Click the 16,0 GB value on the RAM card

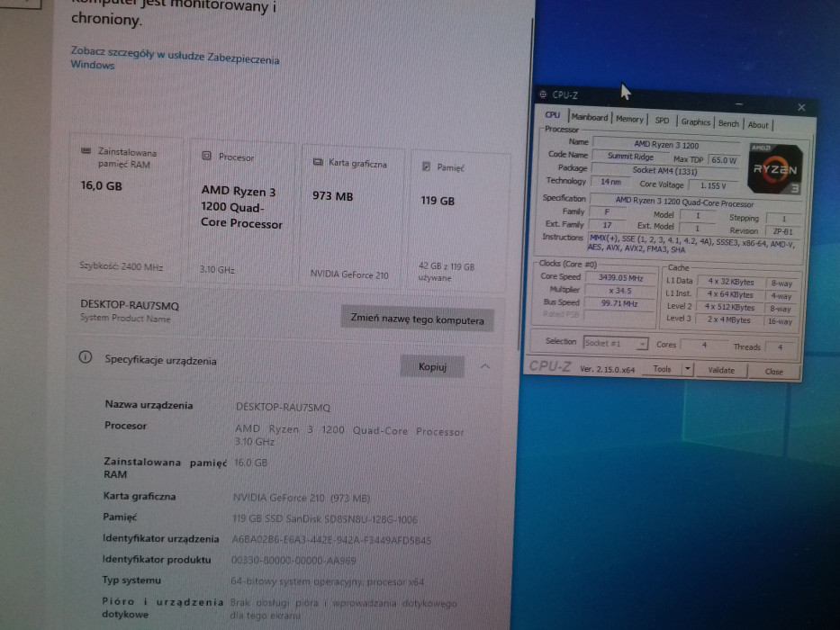101,186
